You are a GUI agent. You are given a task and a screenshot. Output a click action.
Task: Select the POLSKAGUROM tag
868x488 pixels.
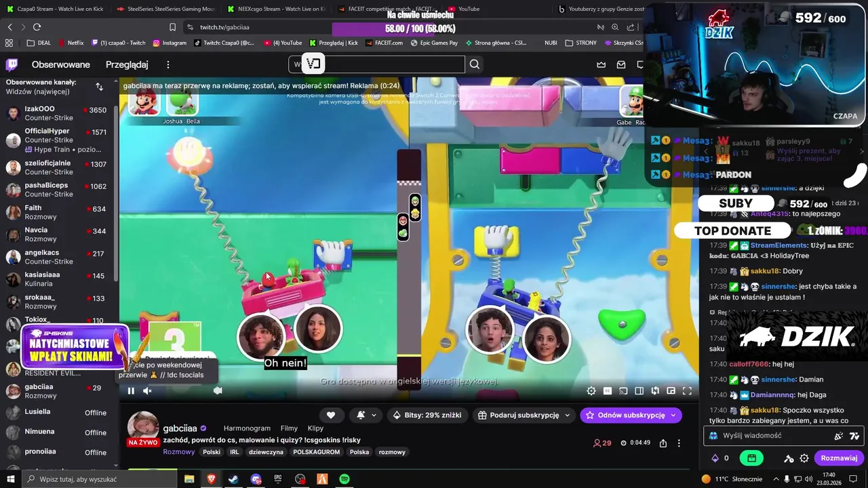[317, 452]
